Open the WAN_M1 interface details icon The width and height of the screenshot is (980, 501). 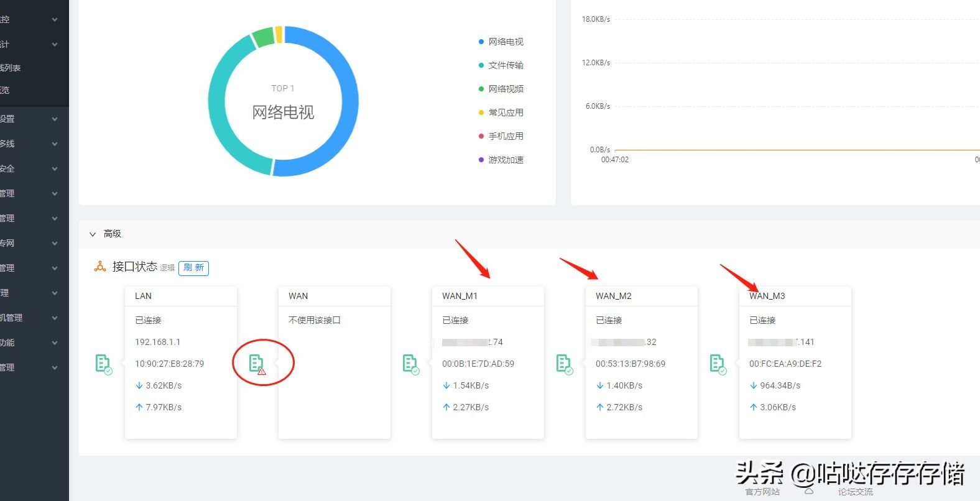click(x=410, y=364)
